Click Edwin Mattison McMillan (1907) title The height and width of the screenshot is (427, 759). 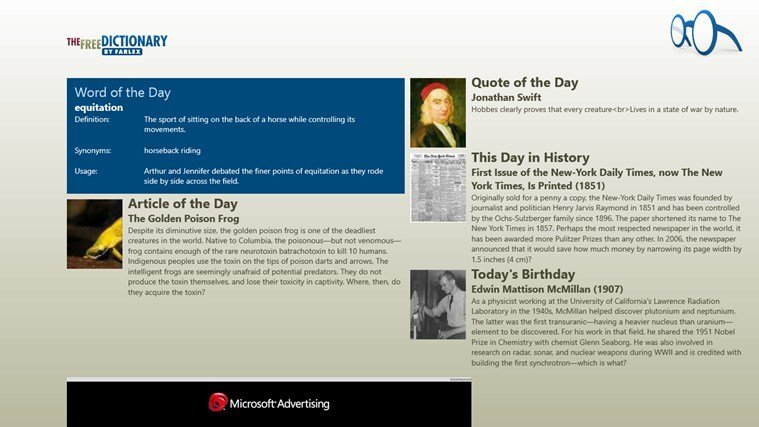pyautogui.click(x=547, y=289)
